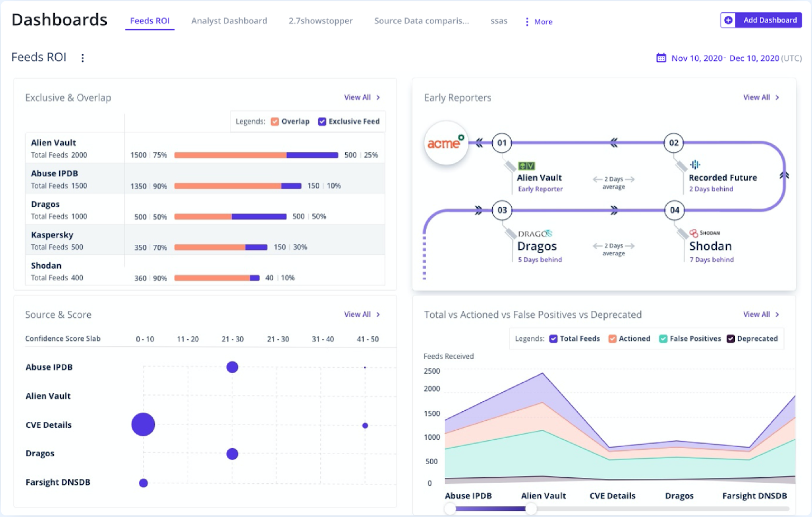Screen dimensions: 812x517
Task: Click the plus icon in Add Dashboard
Action: point(728,20)
